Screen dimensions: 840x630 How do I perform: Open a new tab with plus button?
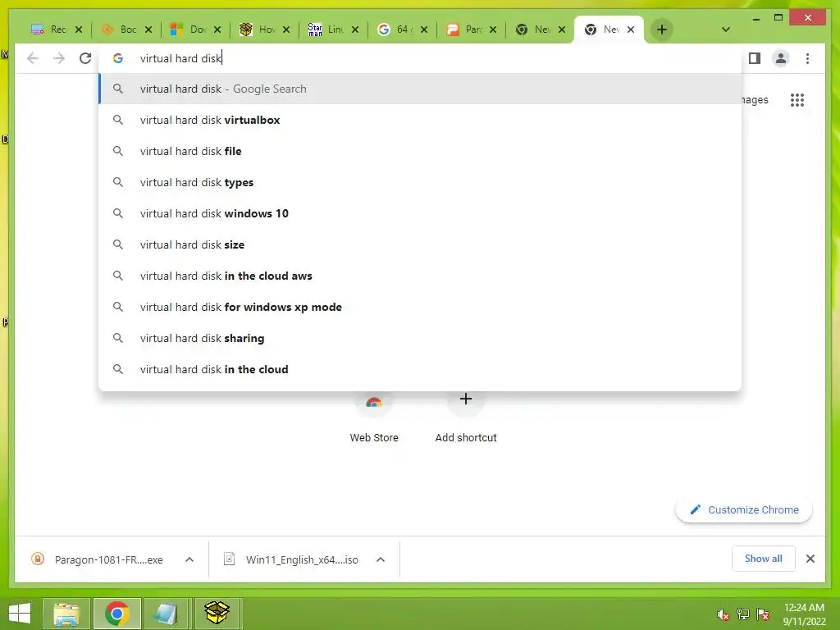pyautogui.click(x=662, y=30)
